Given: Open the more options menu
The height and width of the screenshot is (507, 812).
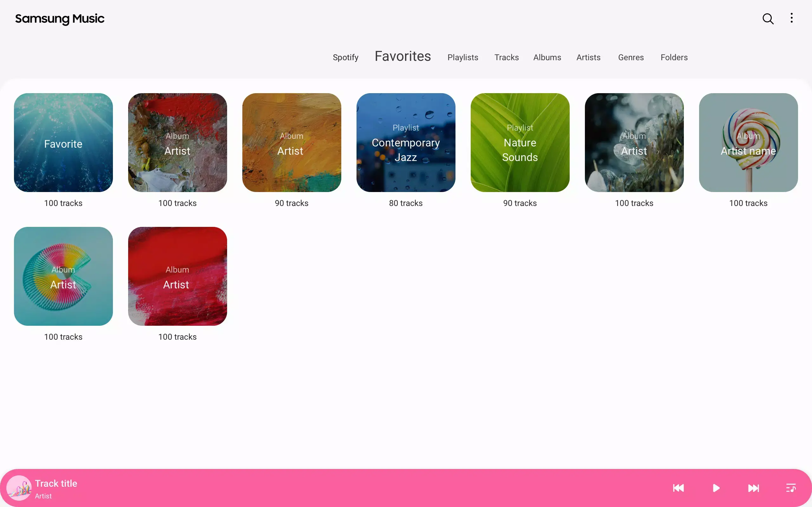Looking at the screenshot, I should pyautogui.click(x=791, y=18).
